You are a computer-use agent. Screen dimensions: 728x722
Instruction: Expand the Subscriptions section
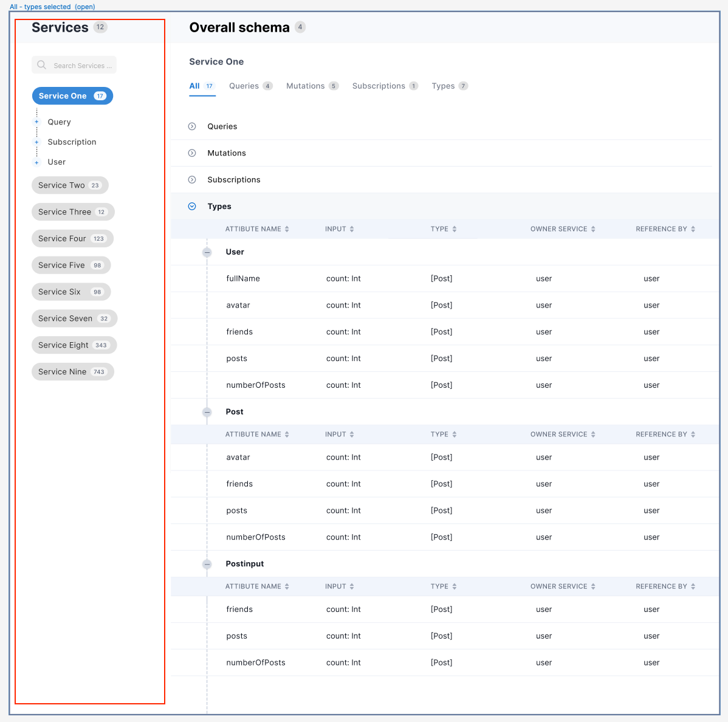(192, 179)
